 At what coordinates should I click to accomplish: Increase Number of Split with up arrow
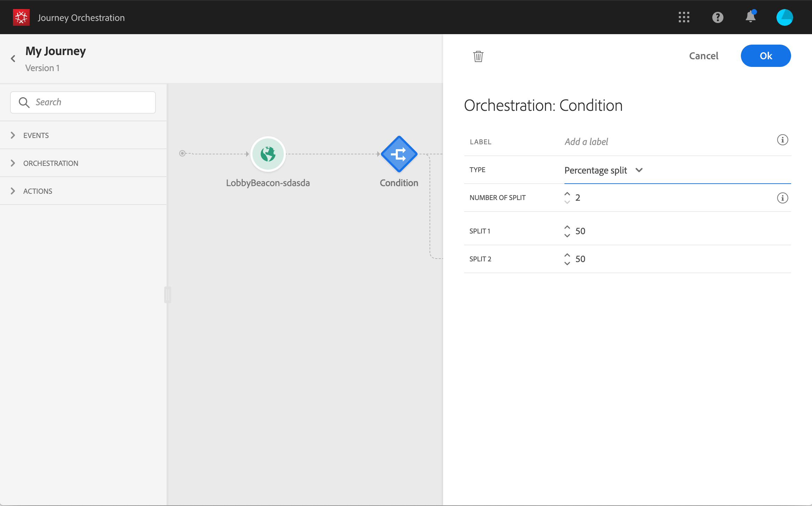coord(567,194)
